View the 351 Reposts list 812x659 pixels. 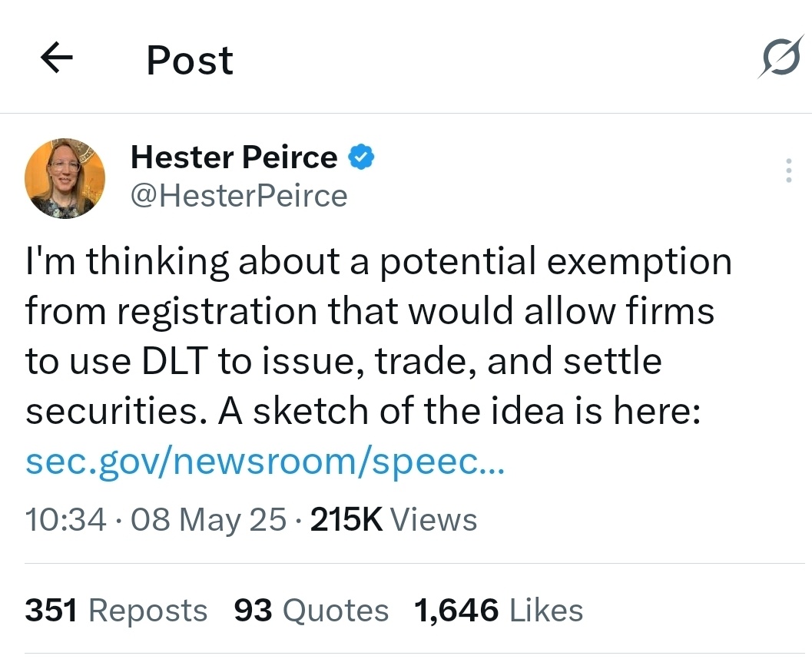pyautogui.click(x=116, y=609)
